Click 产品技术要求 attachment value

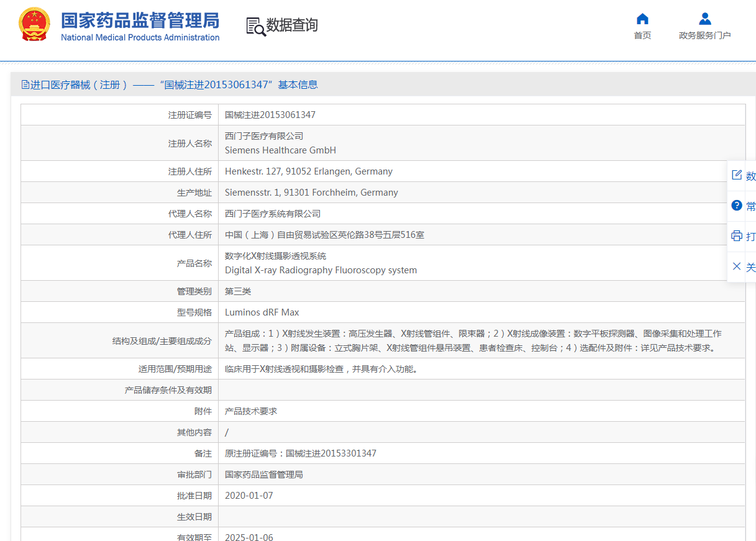pos(251,411)
